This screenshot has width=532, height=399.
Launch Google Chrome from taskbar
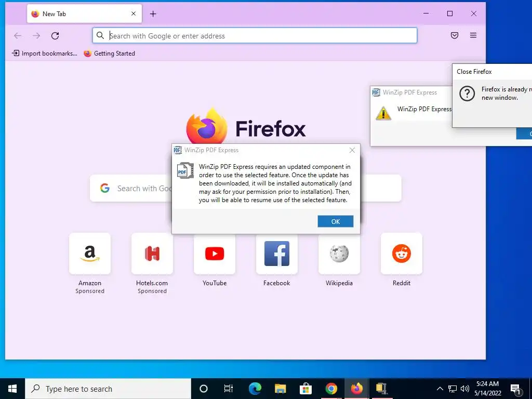click(x=331, y=389)
